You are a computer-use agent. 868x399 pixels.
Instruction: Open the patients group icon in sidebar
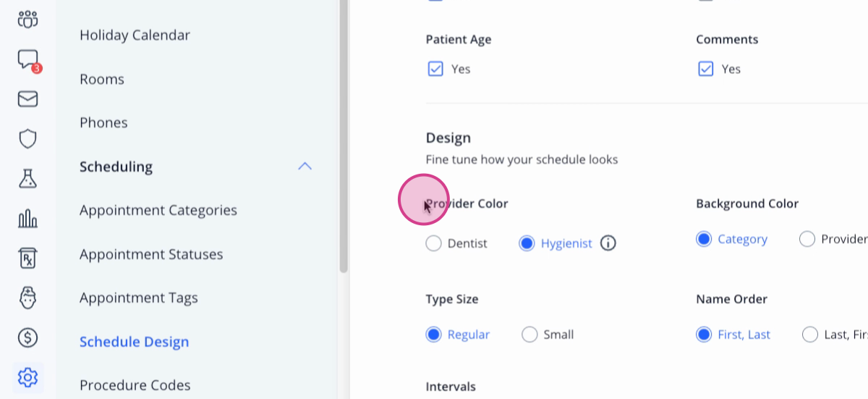[x=27, y=19]
